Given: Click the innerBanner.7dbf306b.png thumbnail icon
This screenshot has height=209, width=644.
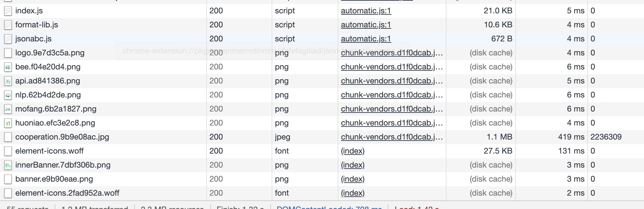Looking at the screenshot, I should click(x=8, y=165).
